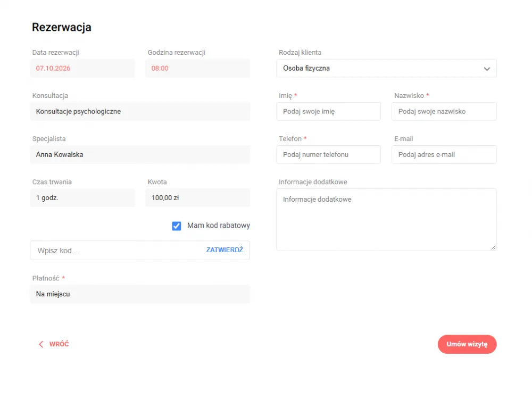Focus the Nazwisko input field
This screenshot has width=532, height=398.
(444, 112)
